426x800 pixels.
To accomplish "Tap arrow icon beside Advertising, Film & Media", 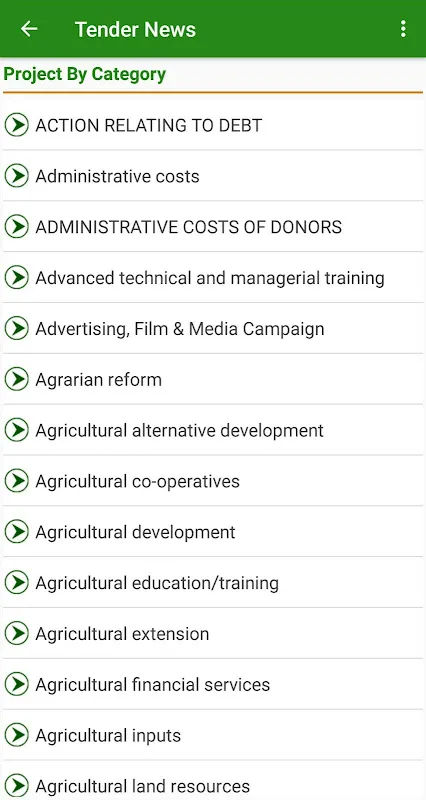I will [x=17, y=329].
